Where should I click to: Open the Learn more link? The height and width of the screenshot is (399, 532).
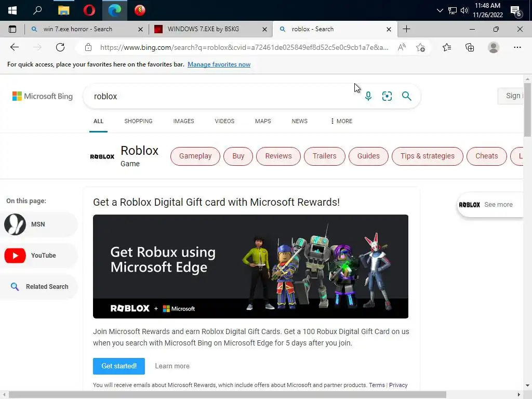point(172,366)
